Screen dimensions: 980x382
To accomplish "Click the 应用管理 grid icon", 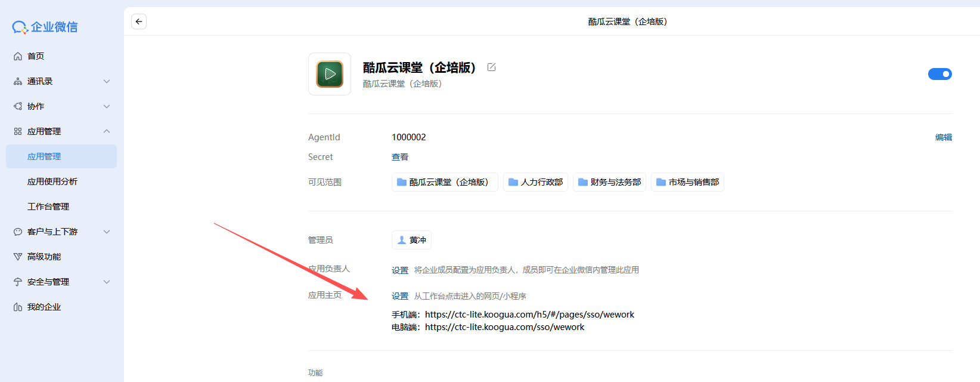I will pyautogui.click(x=18, y=131).
